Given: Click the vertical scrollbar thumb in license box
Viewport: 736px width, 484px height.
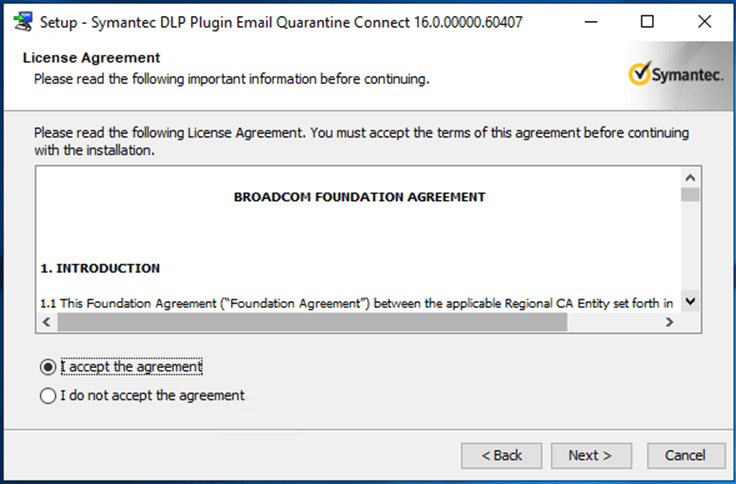Looking at the screenshot, I should 689,194.
